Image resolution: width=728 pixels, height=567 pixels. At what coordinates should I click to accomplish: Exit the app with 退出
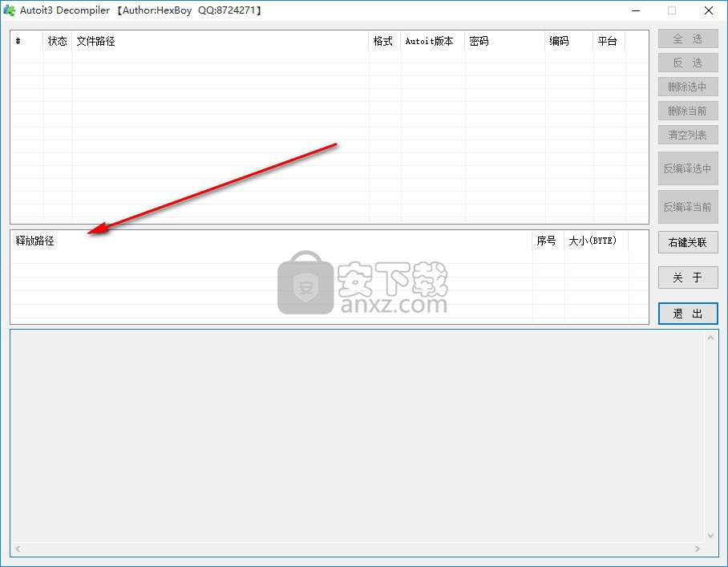tap(687, 314)
